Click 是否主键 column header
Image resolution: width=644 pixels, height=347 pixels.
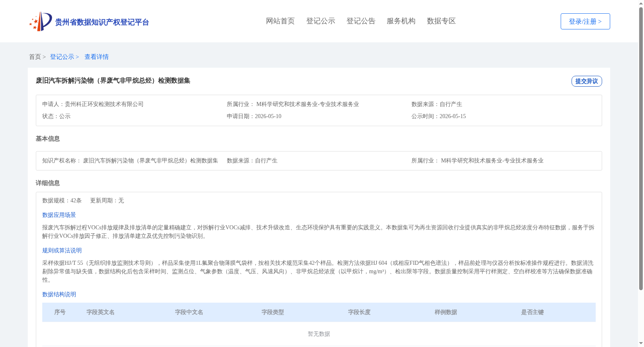coord(533,312)
